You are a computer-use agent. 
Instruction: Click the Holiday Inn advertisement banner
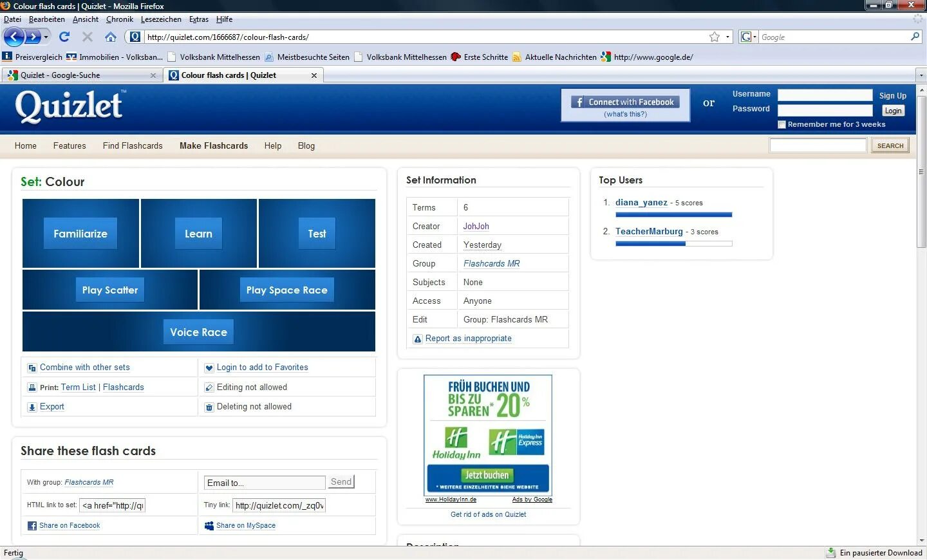point(488,435)
